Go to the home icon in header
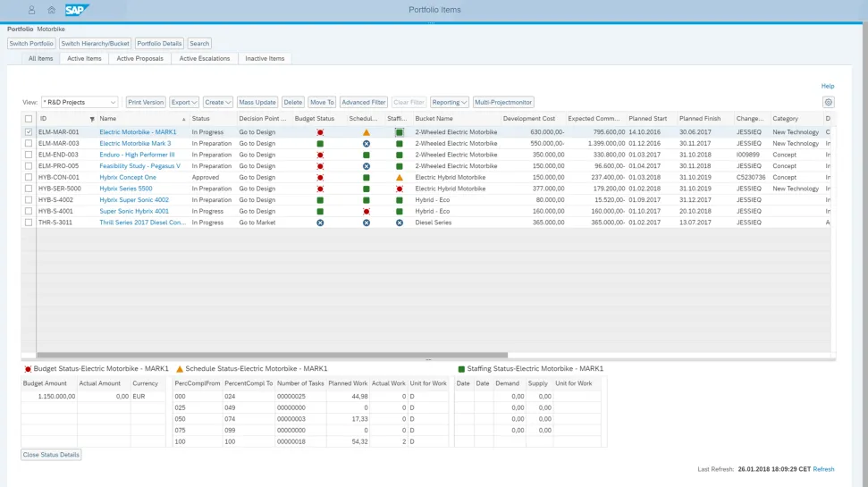This screenshot has width=868, height=487. pos(52,10)
